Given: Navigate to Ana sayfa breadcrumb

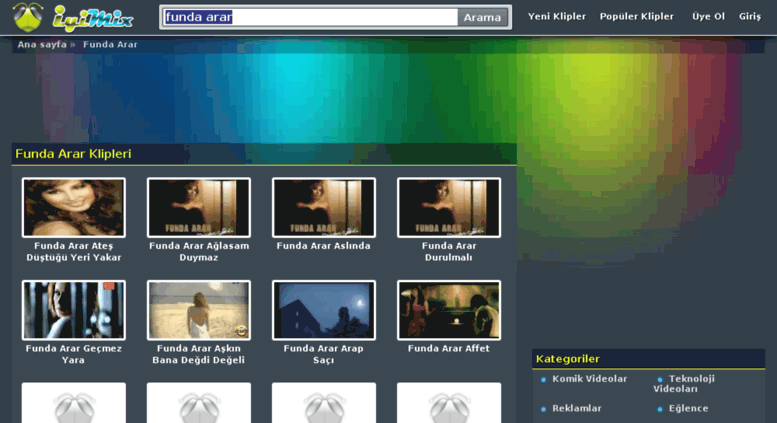Looking at the screenshot, I should tap(41, 45).
